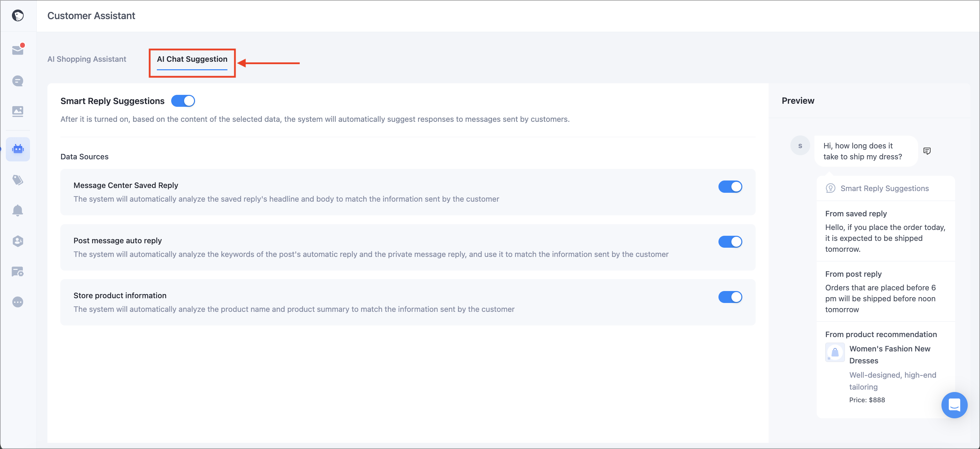Click the app logo at top left
This screenshot has height=449, width=980.
pyautogui.click(x=18, y=16)
